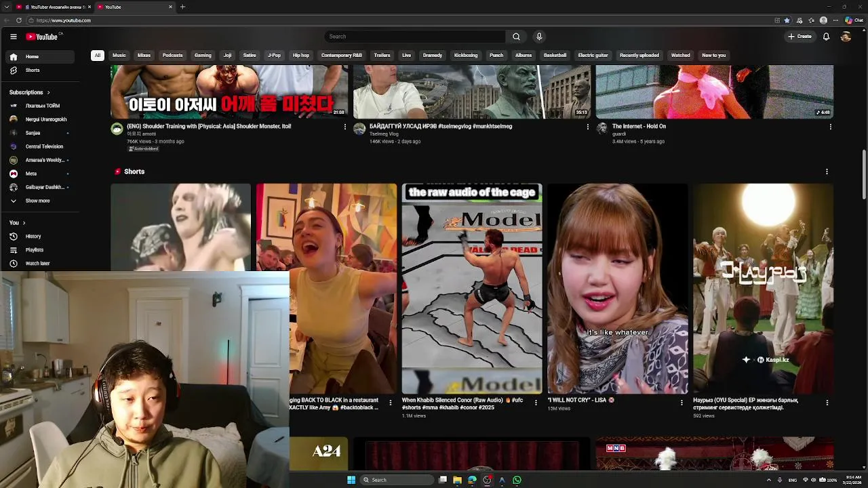Image resolution: width=868 pixels, height=488 pixels.
Task: Reload the page in browser
Action: click(x=18, y=20)
